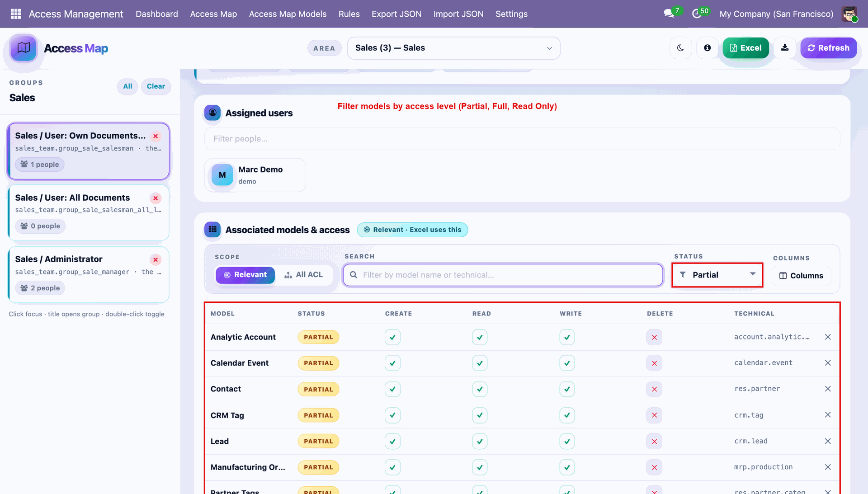This screenshot has width=868, height=494.
Task: Remove Sales / User: Own Documents group
Action: tap(156, 136)
